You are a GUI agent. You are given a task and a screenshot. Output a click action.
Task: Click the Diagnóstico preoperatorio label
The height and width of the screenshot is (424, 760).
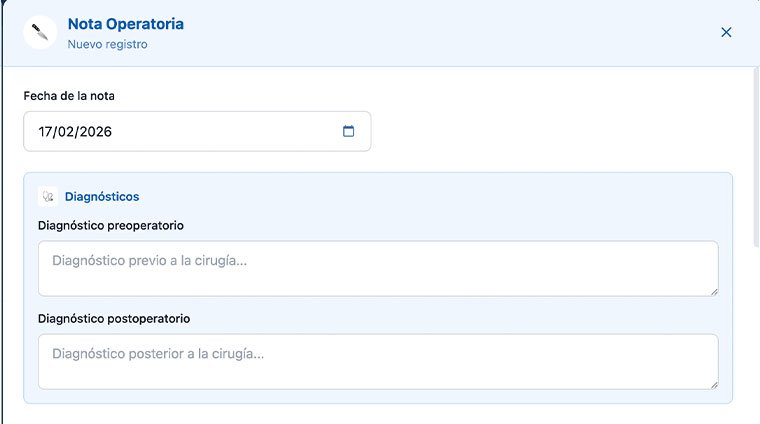click(x=110, y=225)
